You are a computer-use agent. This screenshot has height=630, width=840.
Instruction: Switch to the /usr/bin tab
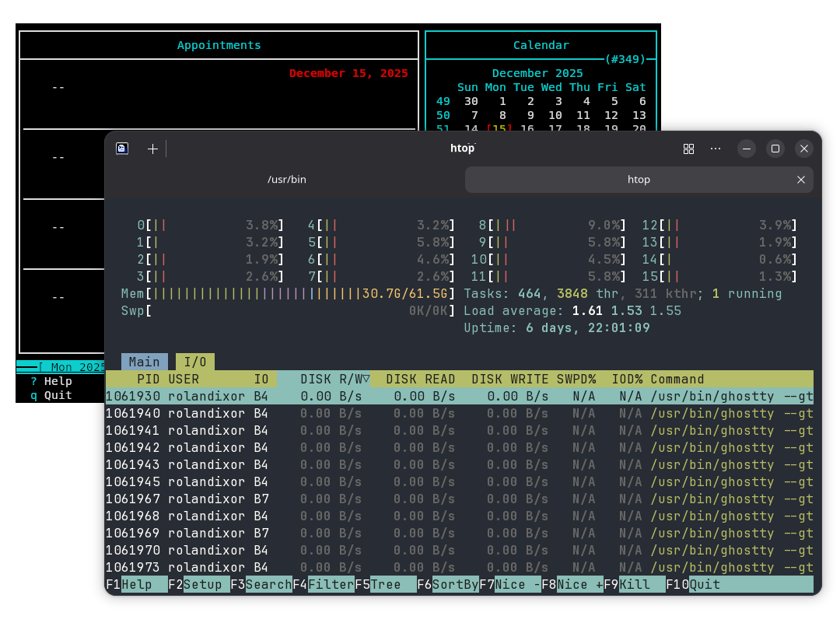click(286, 180)
